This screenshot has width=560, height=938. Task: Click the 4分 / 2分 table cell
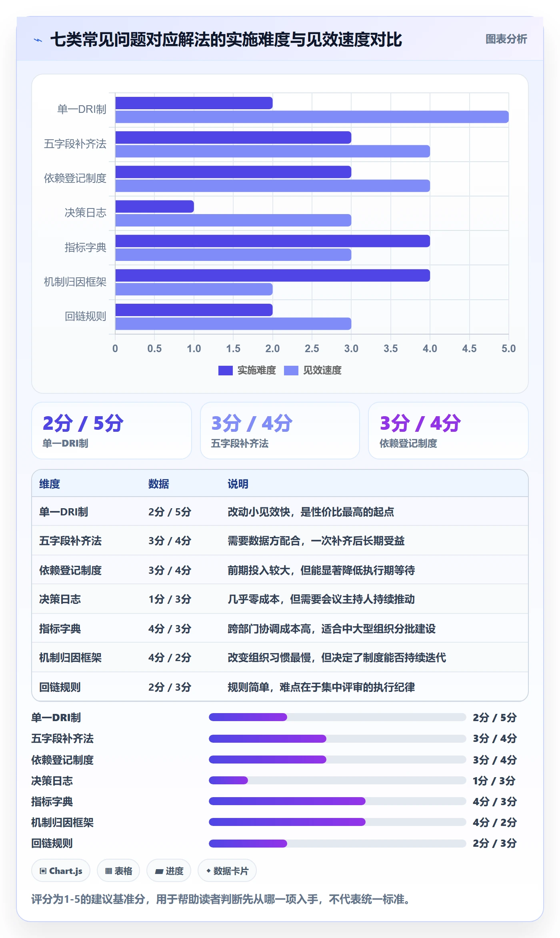click(170, 657)
